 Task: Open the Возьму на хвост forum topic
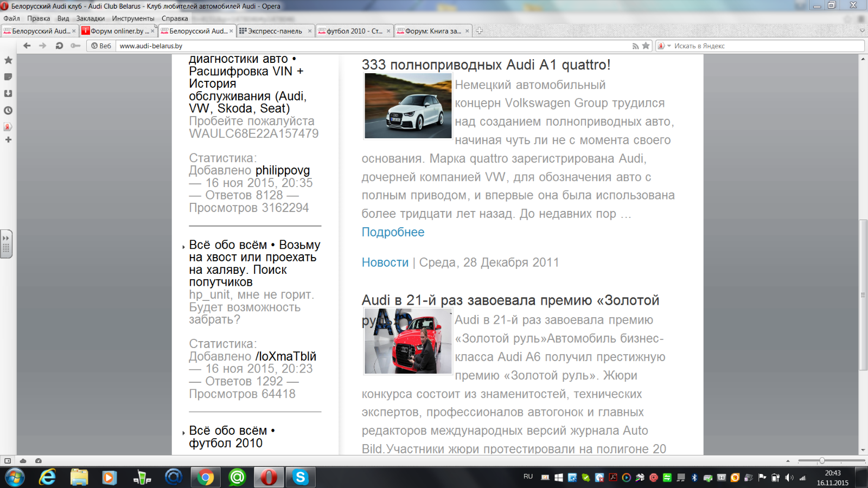(x=254, y=264)
